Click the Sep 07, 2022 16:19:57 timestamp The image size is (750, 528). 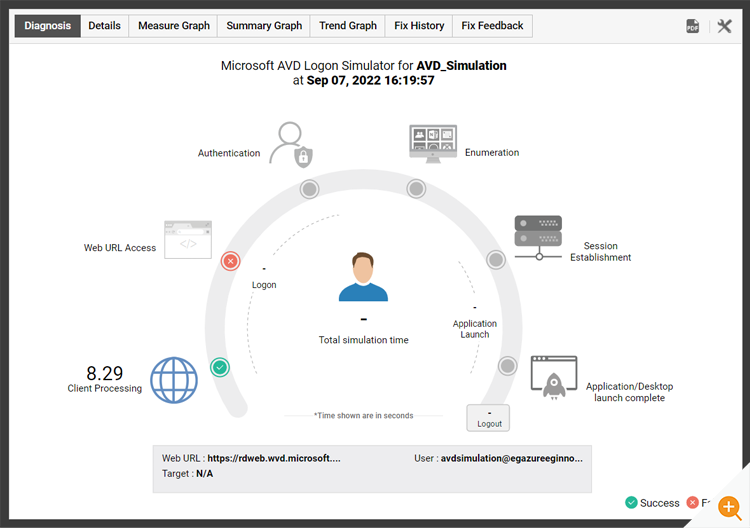370,80
